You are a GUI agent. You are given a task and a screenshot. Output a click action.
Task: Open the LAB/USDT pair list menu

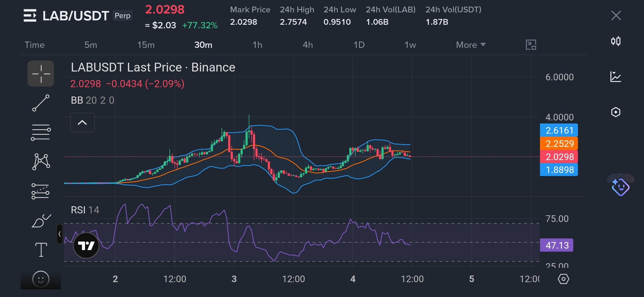pyautogui.click(x=30, y=15)
